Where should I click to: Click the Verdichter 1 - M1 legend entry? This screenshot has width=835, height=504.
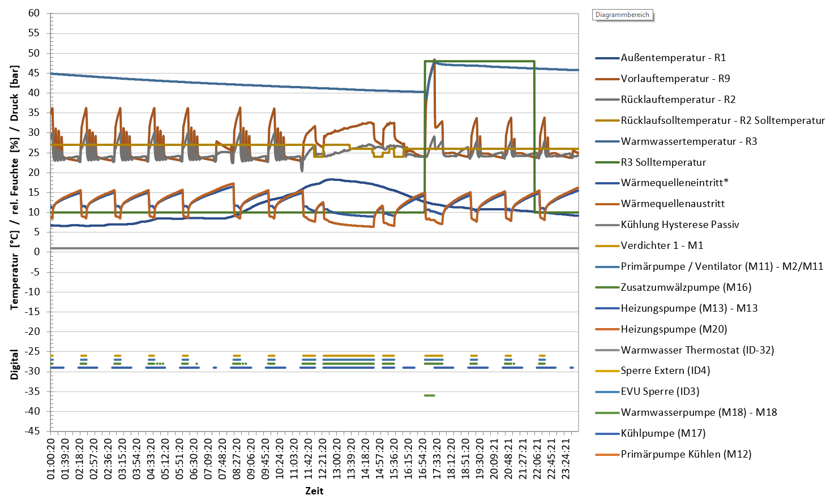click(661, 245)
